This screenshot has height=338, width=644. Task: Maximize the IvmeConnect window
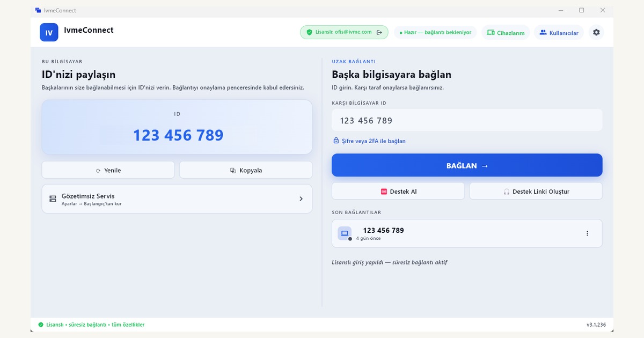[581, 10]
